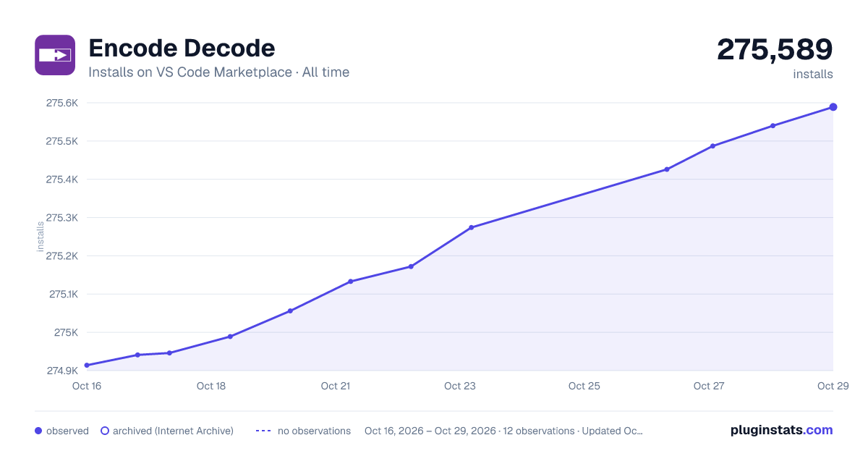Click the Encode Decode purple extension icon
Viewport: 868px width, 456px height.
(x=55, y=55)
